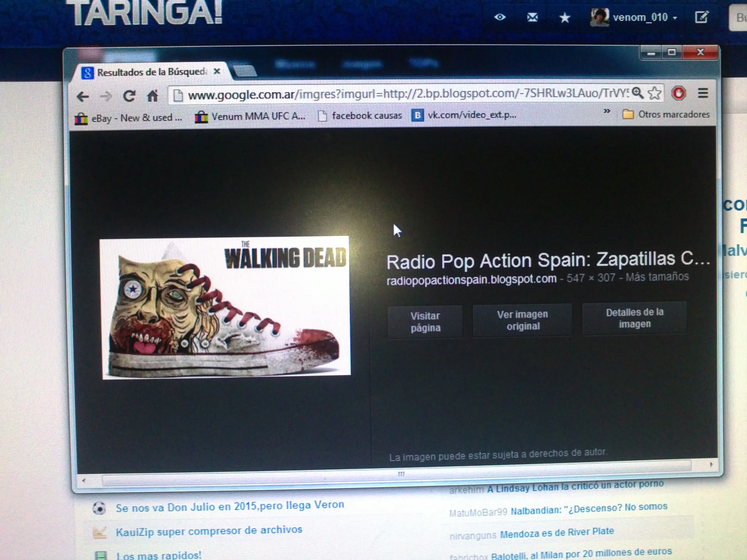Open Taringa messages envelope icon
The height and width of the screenshot is (560, 747).
pos(532,17)
